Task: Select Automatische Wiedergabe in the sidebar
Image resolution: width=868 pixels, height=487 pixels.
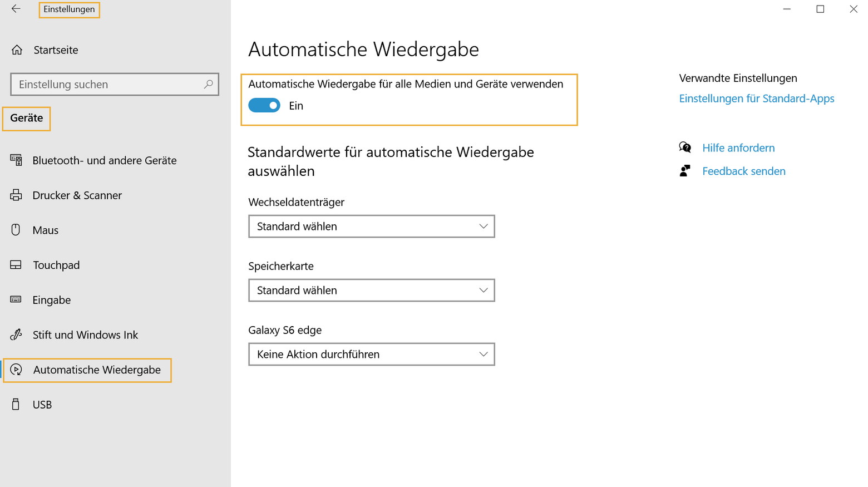Action: [x=87, y=370]
